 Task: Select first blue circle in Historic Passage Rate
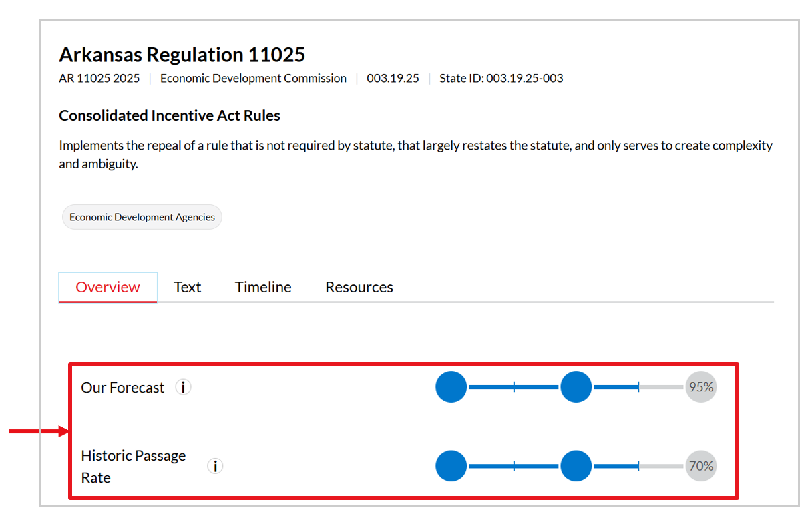[x=451, y=466]
